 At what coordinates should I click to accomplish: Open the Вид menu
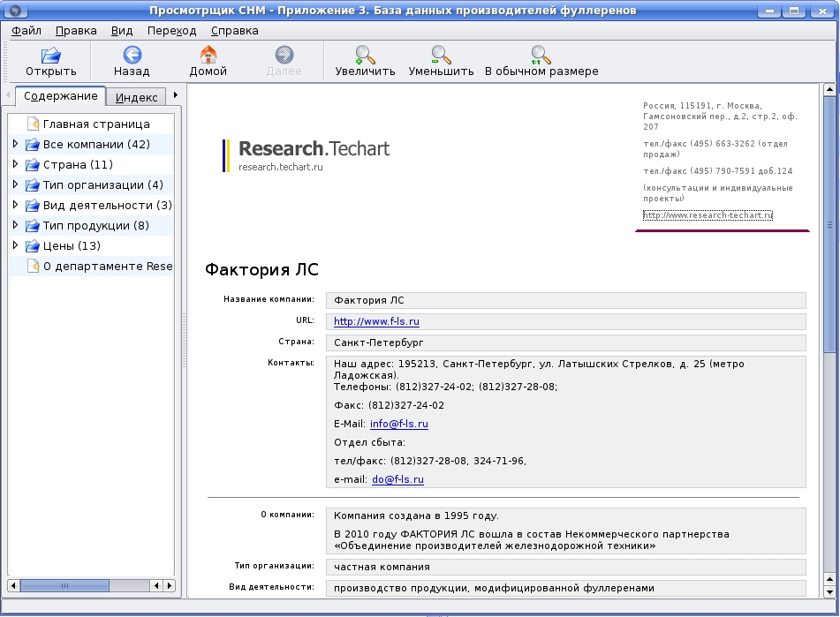[122, 31]
